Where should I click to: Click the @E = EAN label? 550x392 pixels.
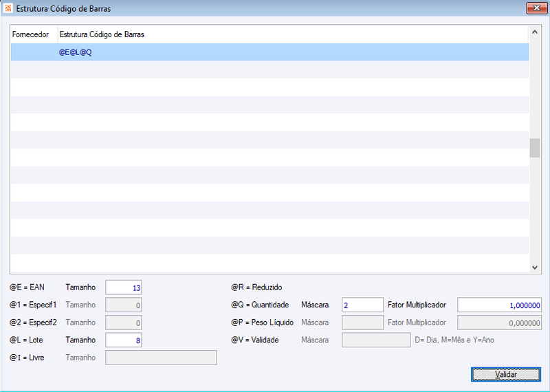[x=27, y=287]
